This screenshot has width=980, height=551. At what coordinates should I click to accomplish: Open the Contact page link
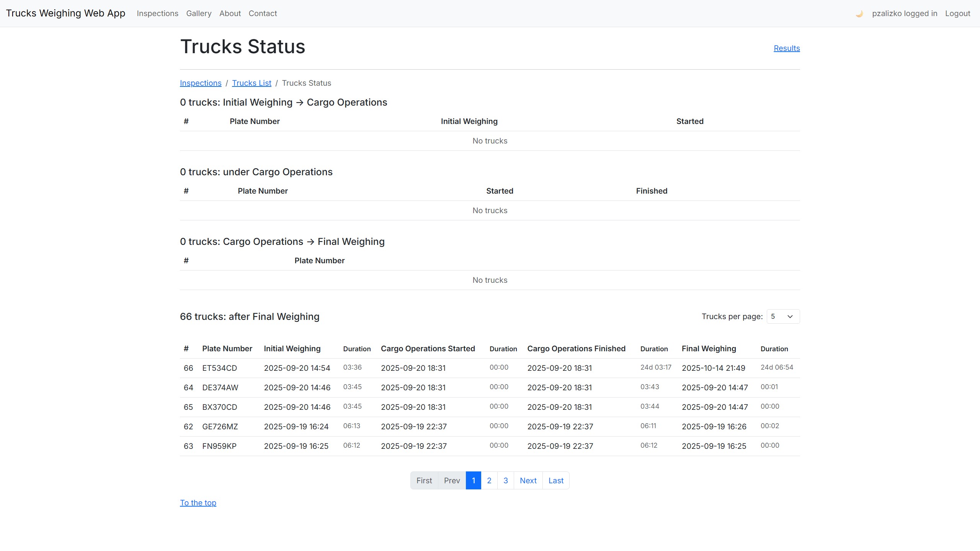point(263,13)
